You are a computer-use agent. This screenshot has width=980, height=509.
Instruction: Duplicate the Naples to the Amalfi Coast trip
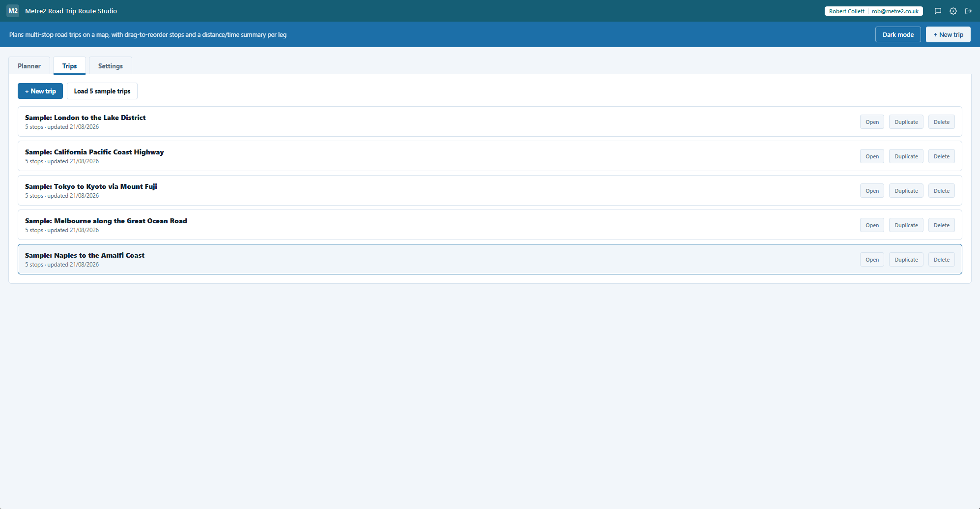906,260
